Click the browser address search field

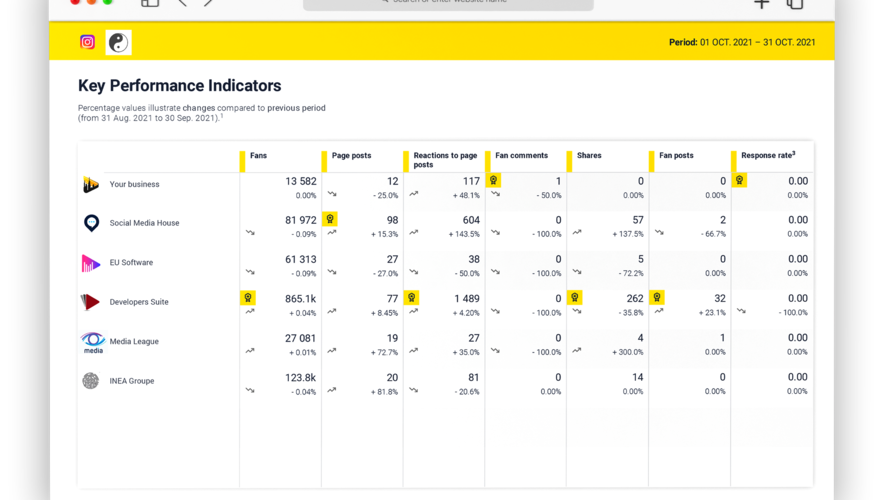click(x=448, y=5)
